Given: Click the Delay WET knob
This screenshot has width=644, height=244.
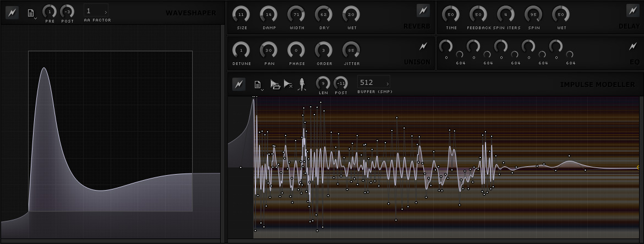Looking at the screenshot, I should [561, 14].
